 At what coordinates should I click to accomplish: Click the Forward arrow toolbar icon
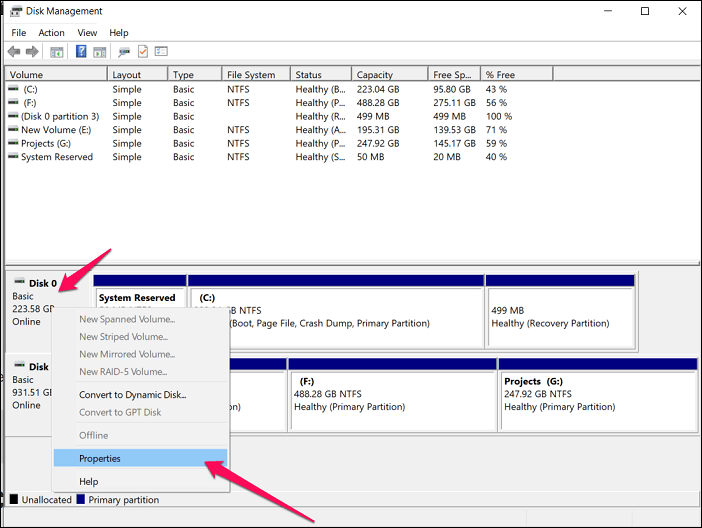tap(32, 52)
